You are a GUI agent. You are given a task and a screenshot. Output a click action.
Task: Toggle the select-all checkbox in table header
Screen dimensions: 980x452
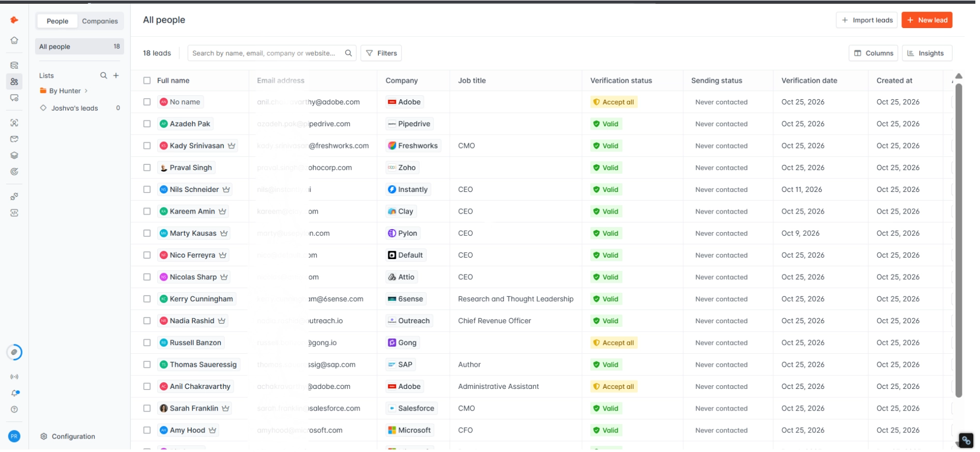[x=147, y=81]
